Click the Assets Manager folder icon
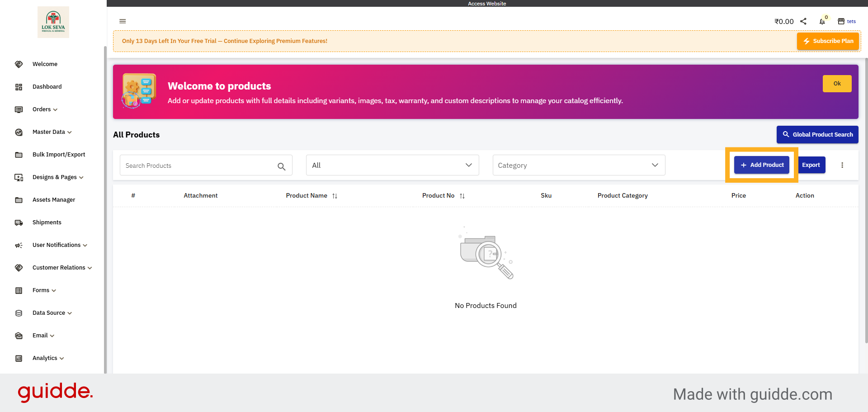The height and width of the screenshot is (412, 868). tap(19, 200)
